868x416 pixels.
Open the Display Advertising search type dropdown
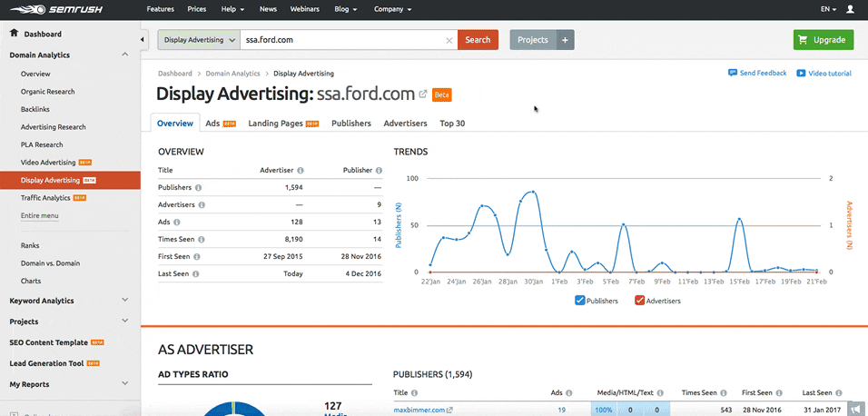tap(199, 40)
